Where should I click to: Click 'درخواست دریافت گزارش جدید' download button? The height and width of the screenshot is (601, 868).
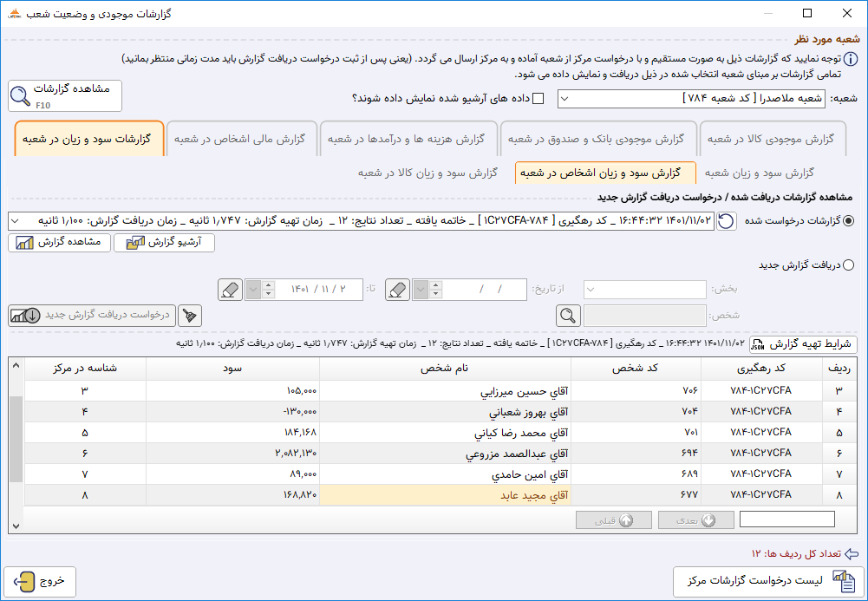pyautogui.click(x=92, y=316)
